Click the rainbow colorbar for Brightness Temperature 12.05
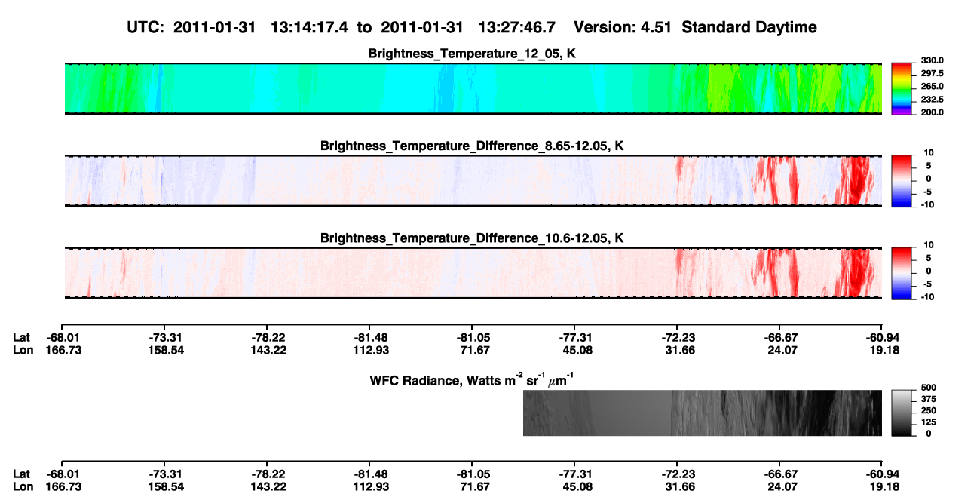Screen dimensions: 980x503 click(902, 87)
